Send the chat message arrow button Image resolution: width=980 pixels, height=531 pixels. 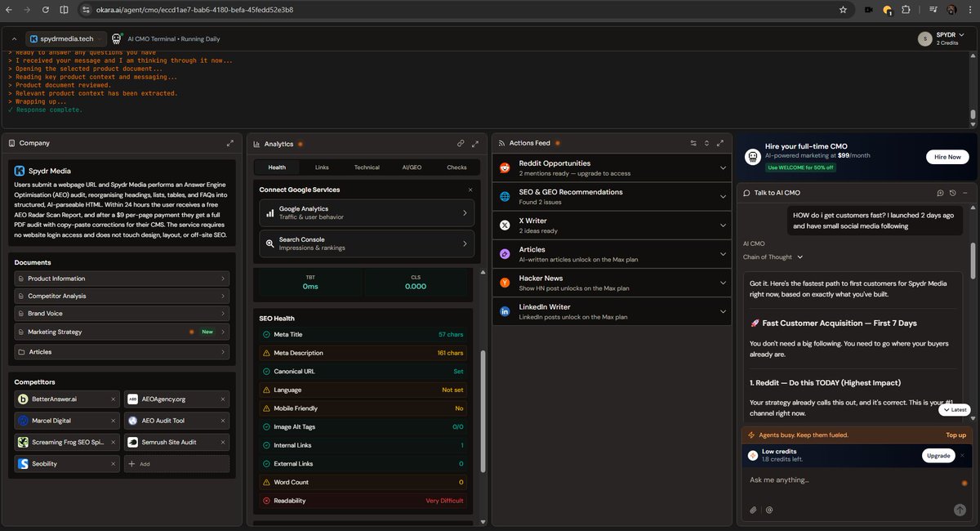tap(960, 510)
